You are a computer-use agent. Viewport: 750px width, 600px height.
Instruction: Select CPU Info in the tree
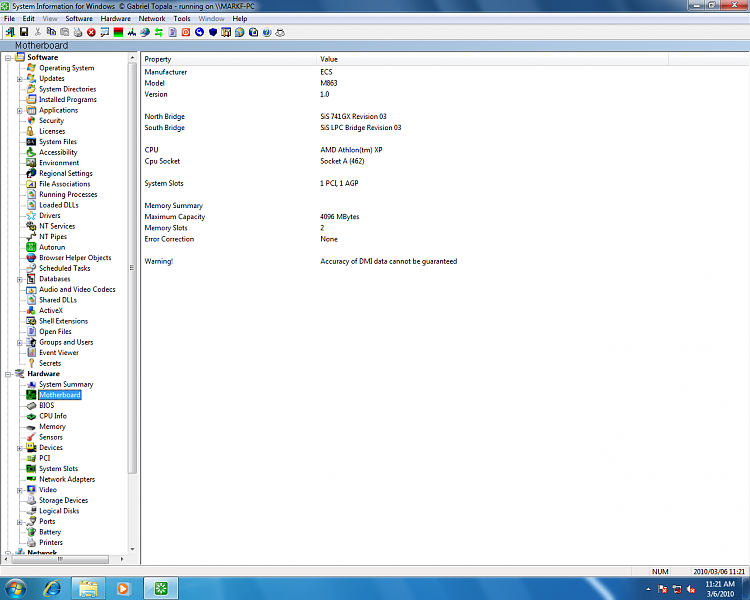pyautogui.click(x=53, y=416)
